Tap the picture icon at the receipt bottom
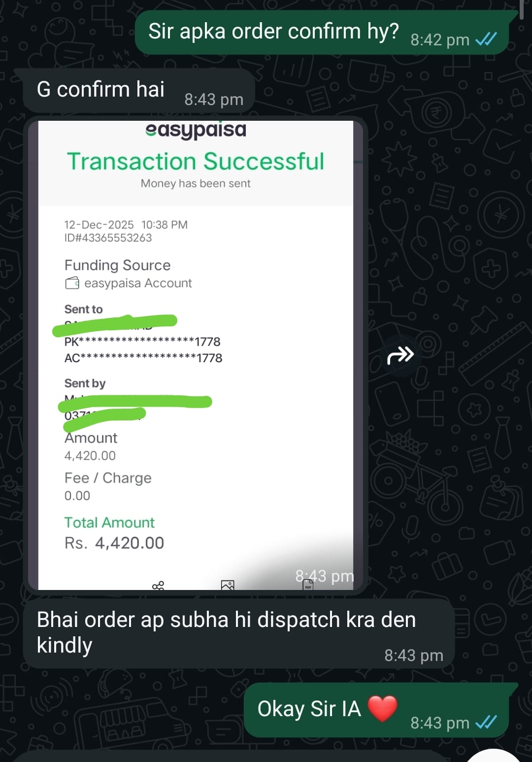This screenshot has width=532, height=762. coord(228,585)
